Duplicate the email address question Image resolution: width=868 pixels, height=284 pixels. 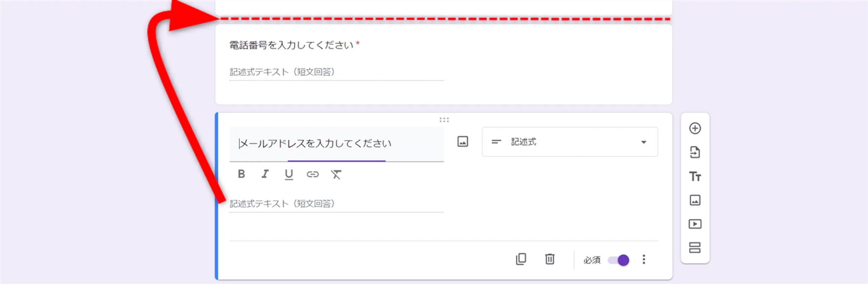(521, 259)
